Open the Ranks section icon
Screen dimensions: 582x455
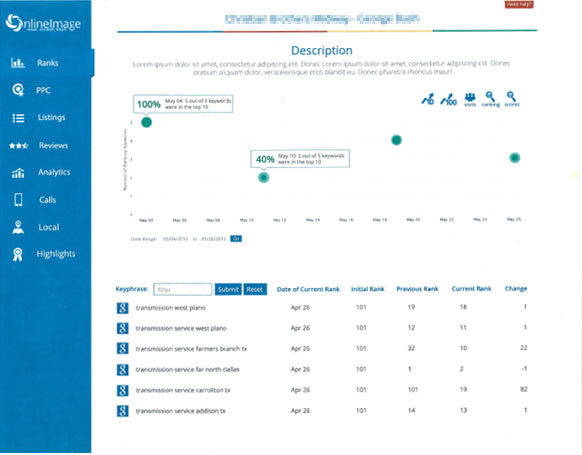[x=18, y=63]
